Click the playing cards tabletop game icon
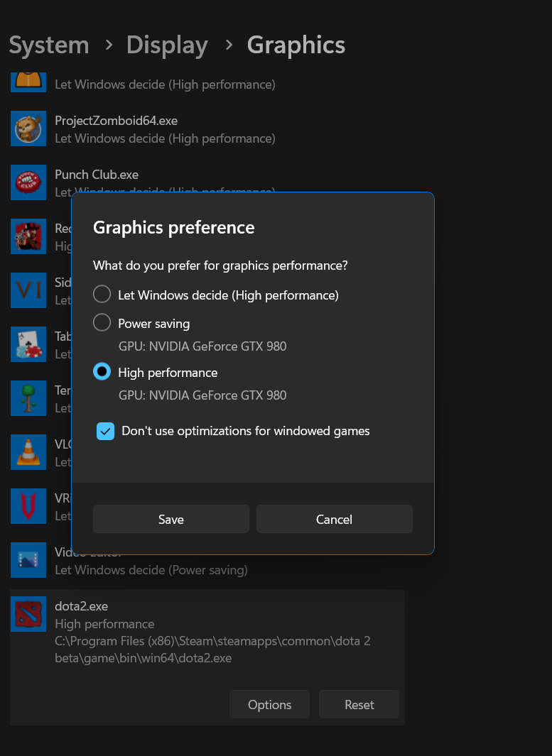 [x=28, y=344]
